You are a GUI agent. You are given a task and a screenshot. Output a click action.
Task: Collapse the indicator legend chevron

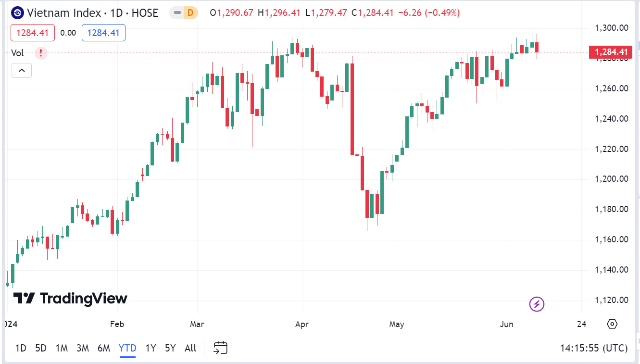(x=22, y=71)
